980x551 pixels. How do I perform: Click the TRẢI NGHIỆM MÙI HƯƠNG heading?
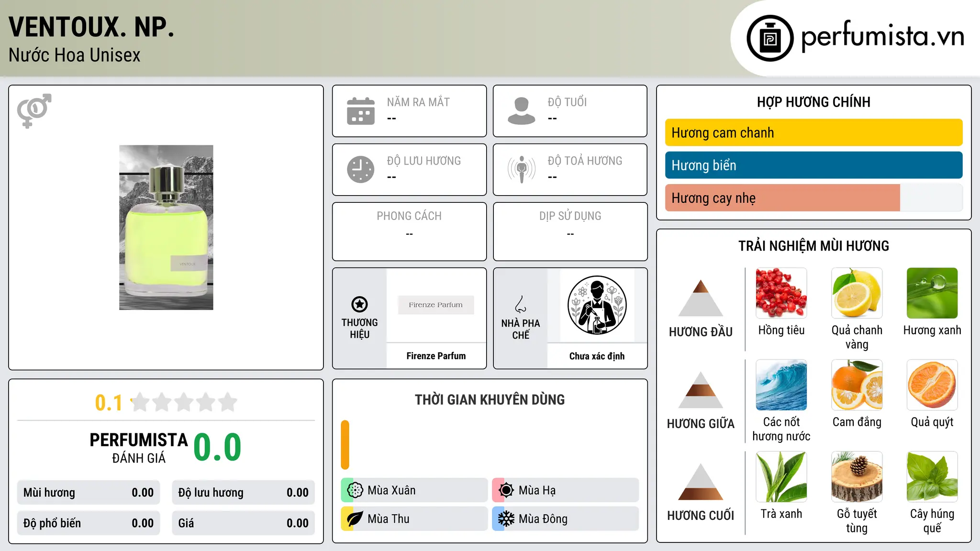pyautogui.click(x=813, y=246)
